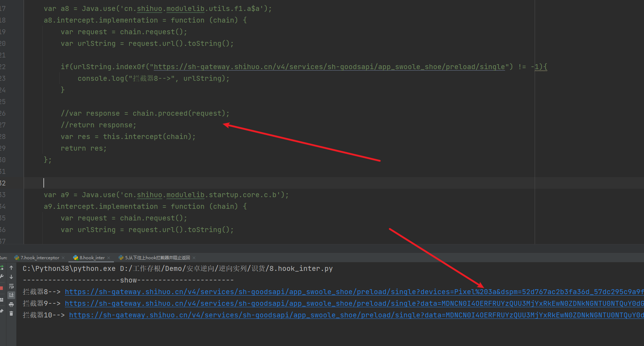Toggle soft-wrap for the Run console output

pos(11,286)
